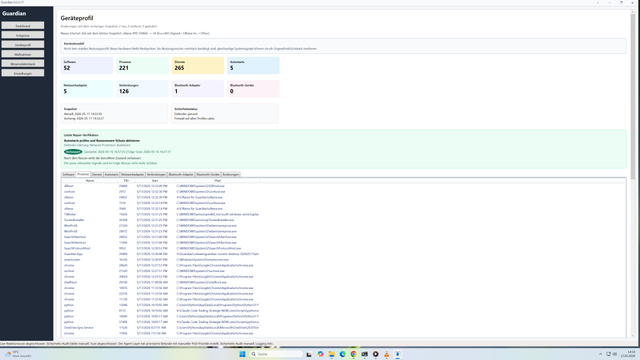This screenshot has height=360, width=640.
Task: Select the Autostarts card showing 5
Action: [253, 65]
